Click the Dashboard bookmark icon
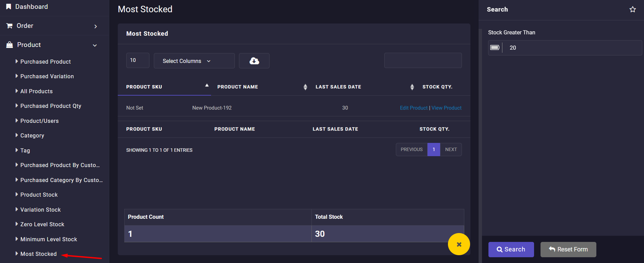Screen dimensions: 644x263 point(9,7)
